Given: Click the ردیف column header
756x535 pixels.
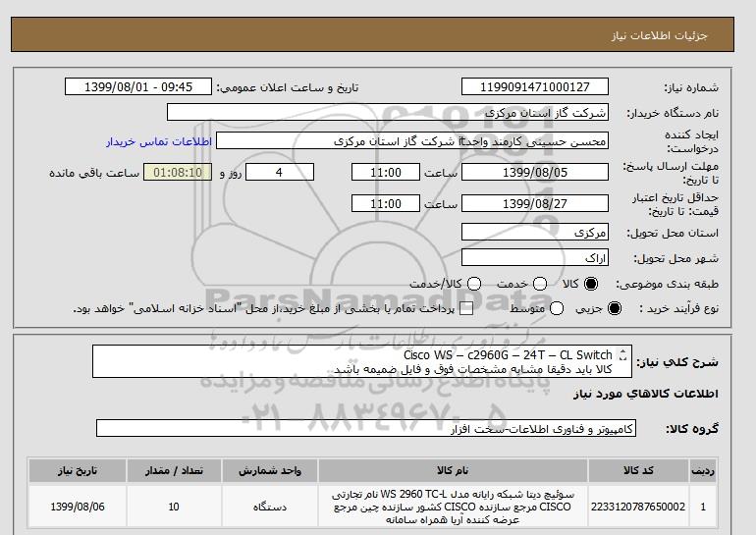Looking at the screenshot, I should tap(703, 470).
